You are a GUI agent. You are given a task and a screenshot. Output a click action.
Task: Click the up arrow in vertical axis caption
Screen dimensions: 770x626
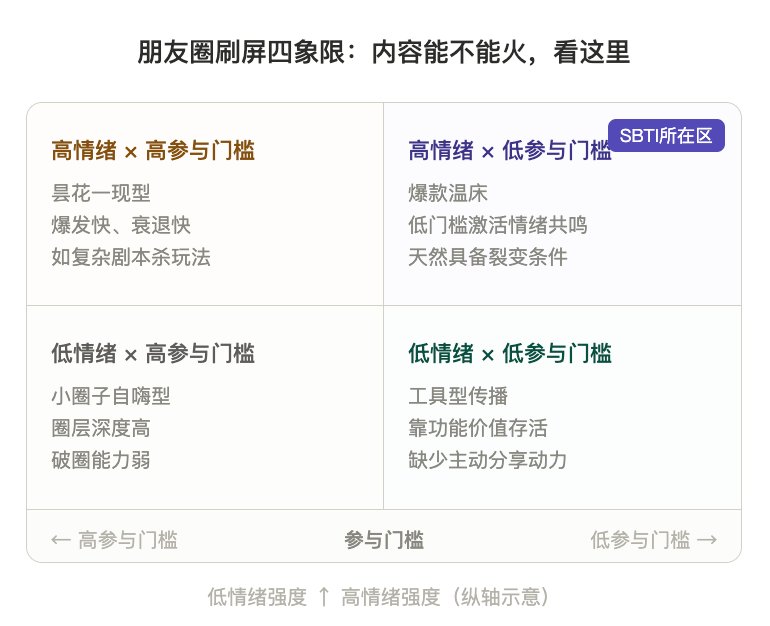click(324, 597)
